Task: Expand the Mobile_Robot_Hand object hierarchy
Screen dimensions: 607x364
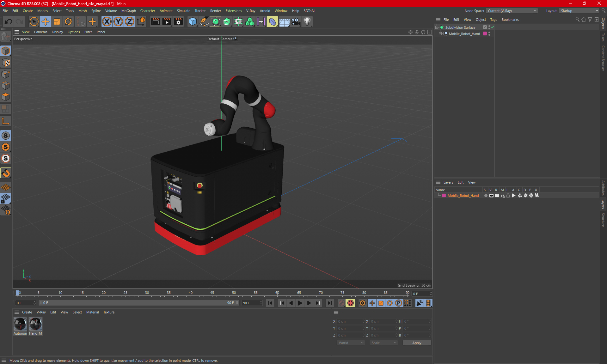Action: (x=440, y=33)
